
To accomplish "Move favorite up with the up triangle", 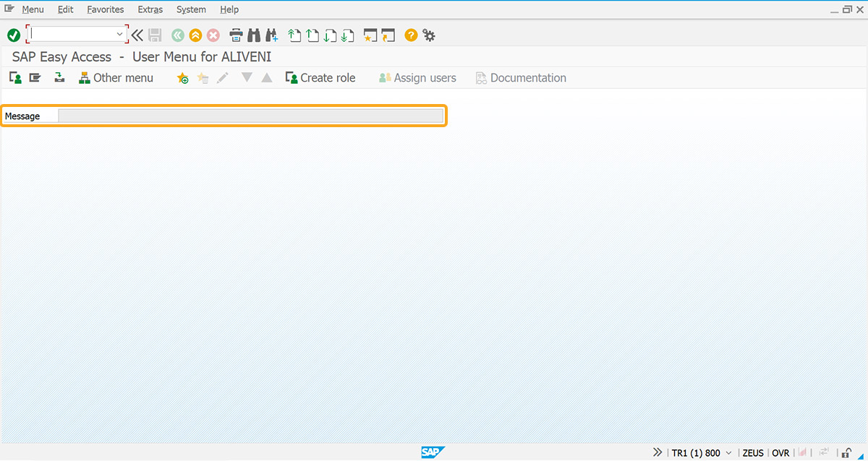I will [267, 77].
